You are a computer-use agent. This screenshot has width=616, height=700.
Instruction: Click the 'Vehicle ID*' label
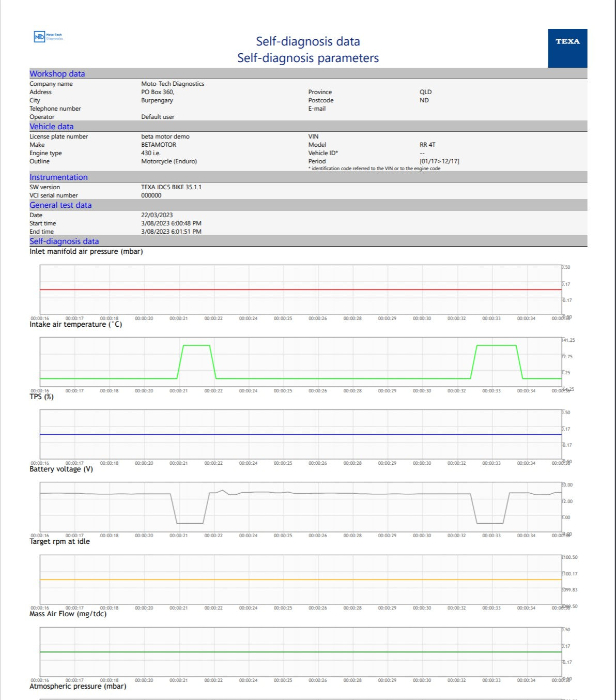[x=323, y=153]
